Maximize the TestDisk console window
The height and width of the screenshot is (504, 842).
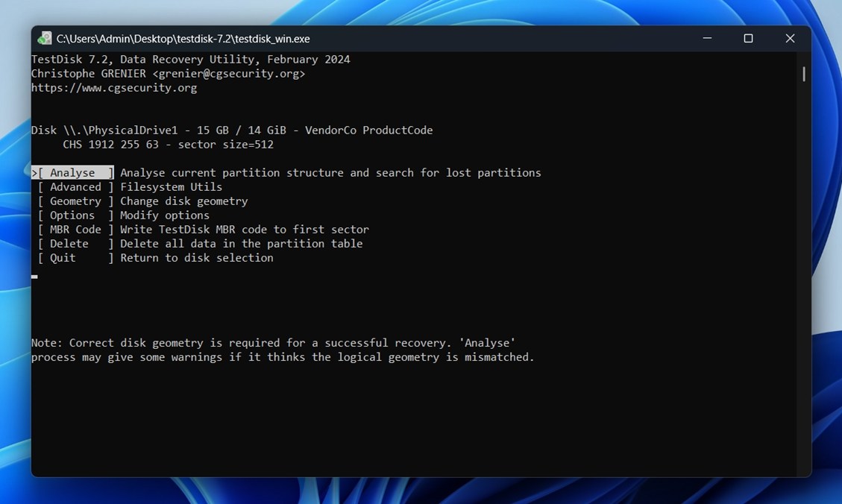pos(748,39)
